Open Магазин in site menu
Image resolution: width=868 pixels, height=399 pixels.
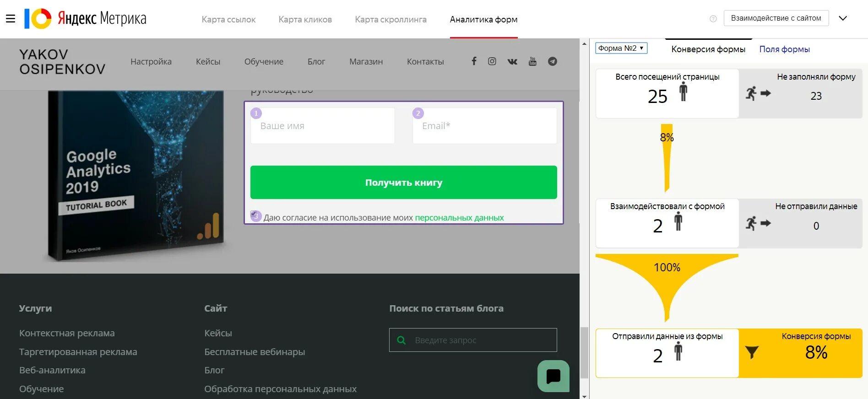point(366,61)
